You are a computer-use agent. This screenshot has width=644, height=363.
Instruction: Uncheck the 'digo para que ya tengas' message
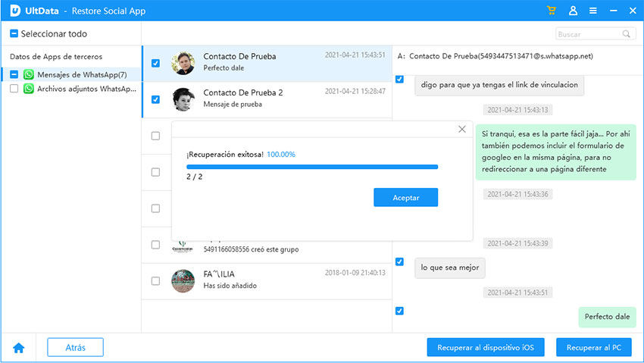[399, 79]
